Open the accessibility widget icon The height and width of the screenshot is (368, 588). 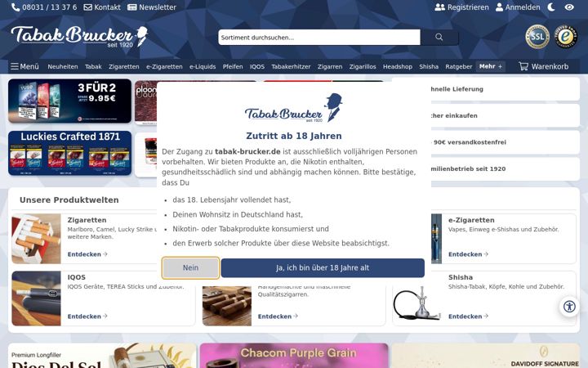coord(570,307)
